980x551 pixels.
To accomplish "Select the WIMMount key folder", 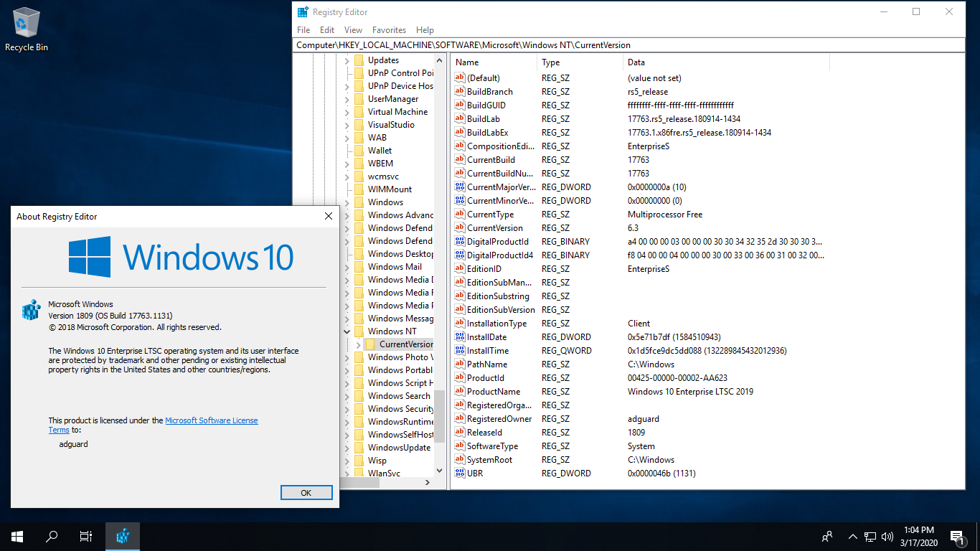I will click(x=390, y=189).
